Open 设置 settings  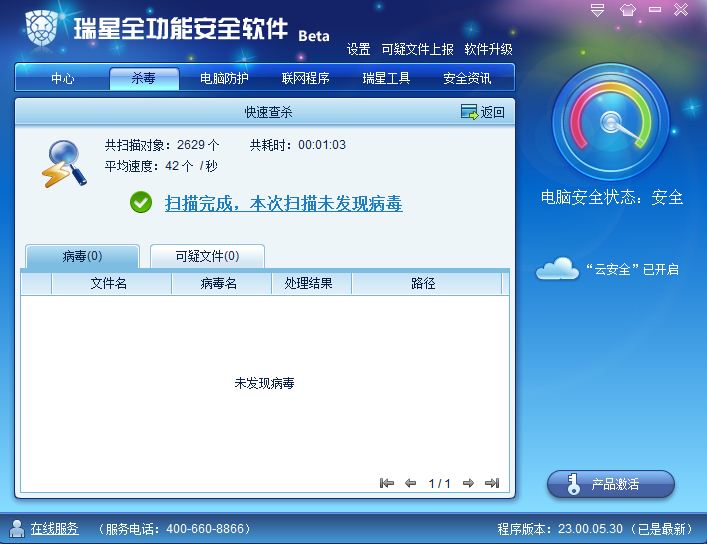pyautogui.click(x=358, y=49)
